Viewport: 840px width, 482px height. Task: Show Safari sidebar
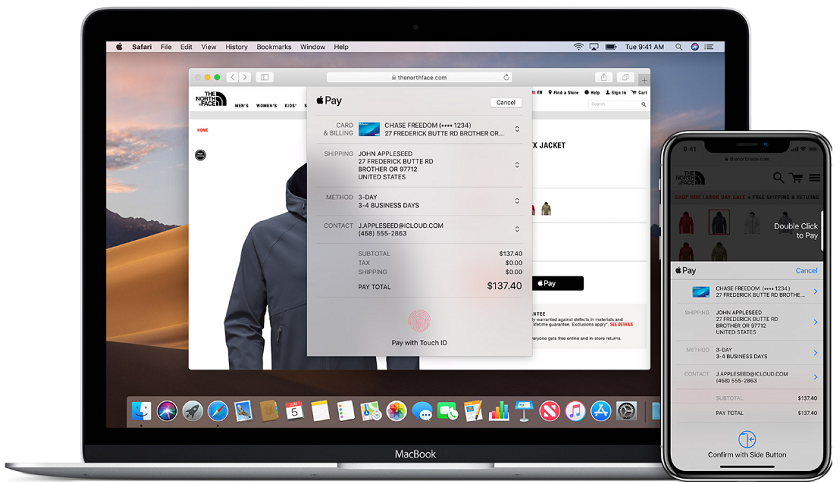[x=265, y=77]
